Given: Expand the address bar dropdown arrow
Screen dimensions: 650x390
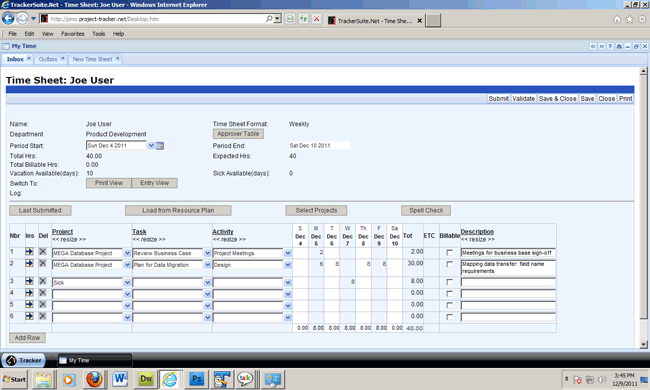Looking at the screenshot, I should click(x=278, y=19).
